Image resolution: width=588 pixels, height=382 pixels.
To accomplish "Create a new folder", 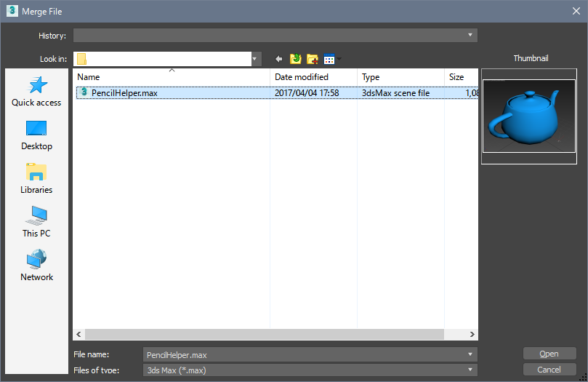I will coord(313,59).
